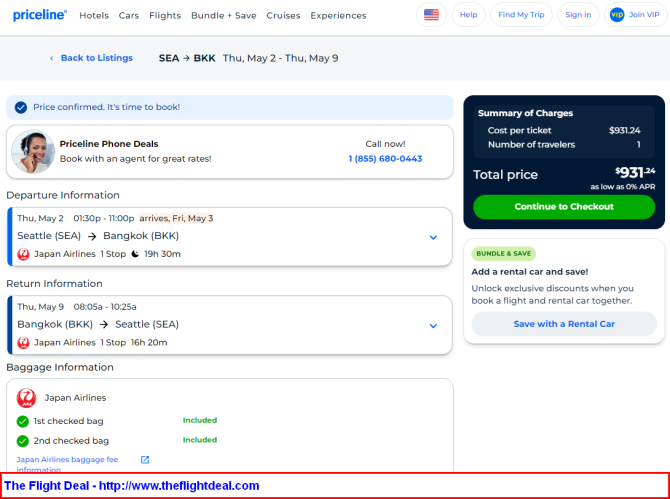
Task: Click the Sign in button
Action: 578,15
